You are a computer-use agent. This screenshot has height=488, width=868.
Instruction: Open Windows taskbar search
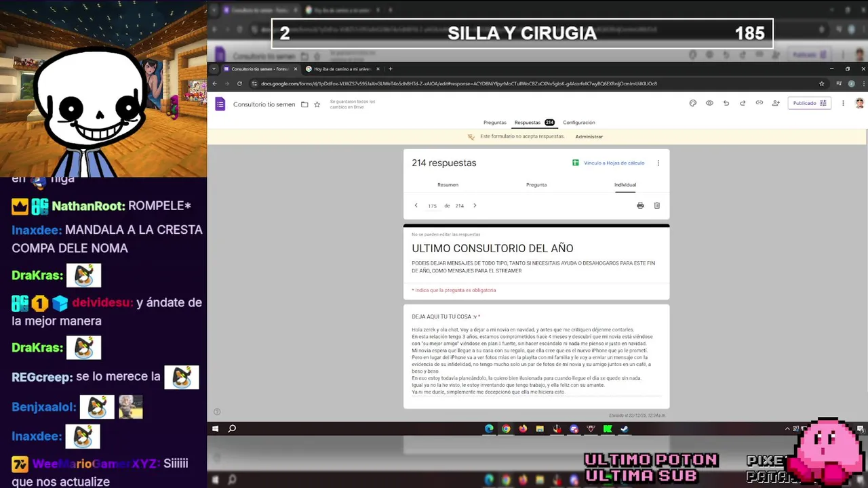(232, 428)
